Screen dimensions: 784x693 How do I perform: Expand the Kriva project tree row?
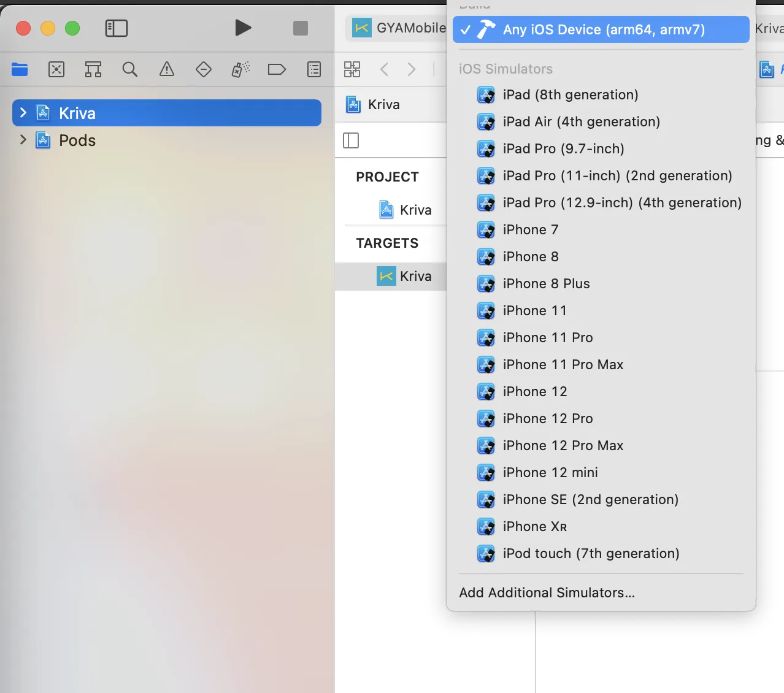coord(23,113)
